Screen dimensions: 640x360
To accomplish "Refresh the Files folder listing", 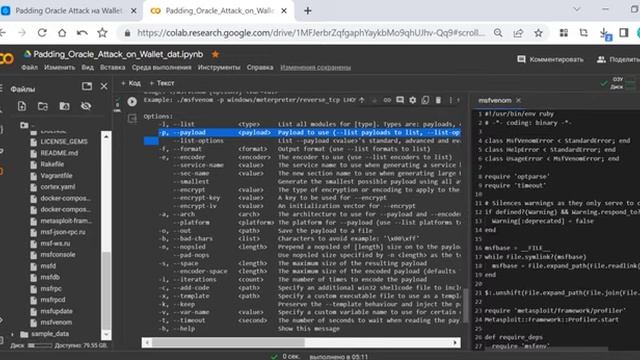I will point(43,107).
